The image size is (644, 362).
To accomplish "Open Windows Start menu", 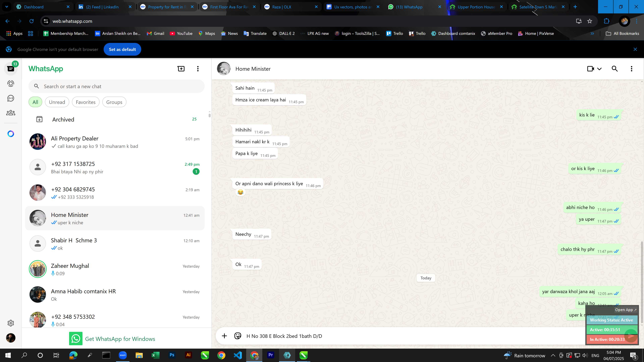I will tap(8, 355).
